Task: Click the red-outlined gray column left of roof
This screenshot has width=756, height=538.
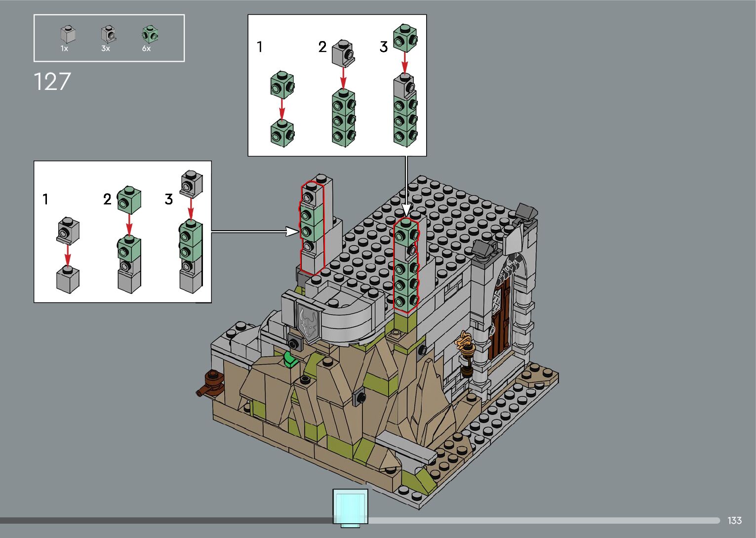Action: point(312,227)
